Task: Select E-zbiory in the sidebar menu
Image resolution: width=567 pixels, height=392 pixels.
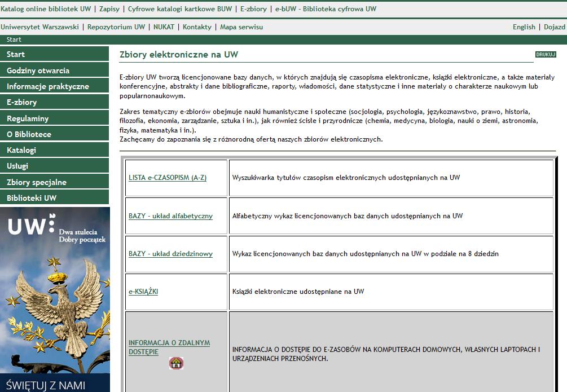Action: [54, 102]
